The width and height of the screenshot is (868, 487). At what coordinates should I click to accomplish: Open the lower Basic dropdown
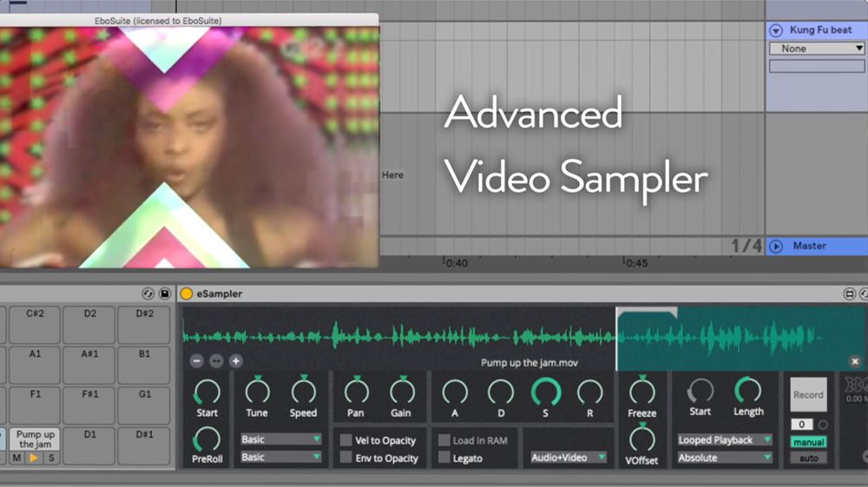click(280, 457)
